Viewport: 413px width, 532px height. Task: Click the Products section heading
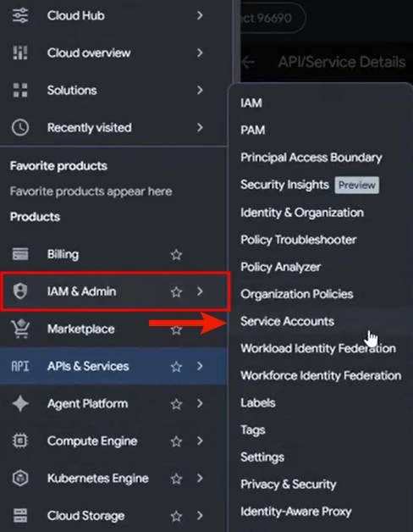[x=35, y=217]
